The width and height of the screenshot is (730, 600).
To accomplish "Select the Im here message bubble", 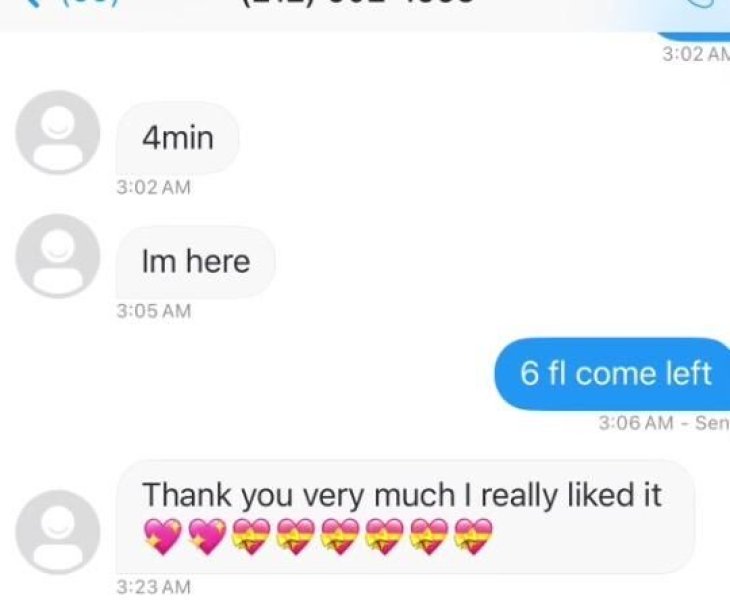I will coord(196,262).
